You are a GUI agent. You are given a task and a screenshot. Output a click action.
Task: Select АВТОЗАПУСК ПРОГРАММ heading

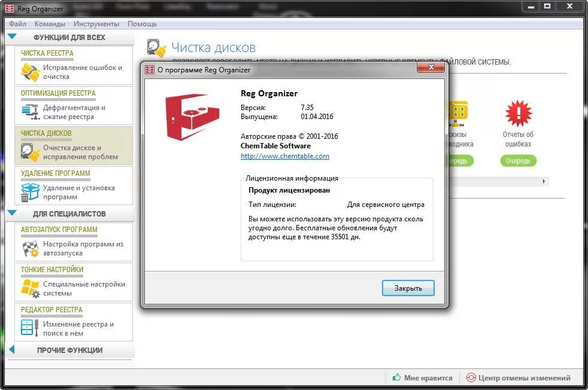59,229
